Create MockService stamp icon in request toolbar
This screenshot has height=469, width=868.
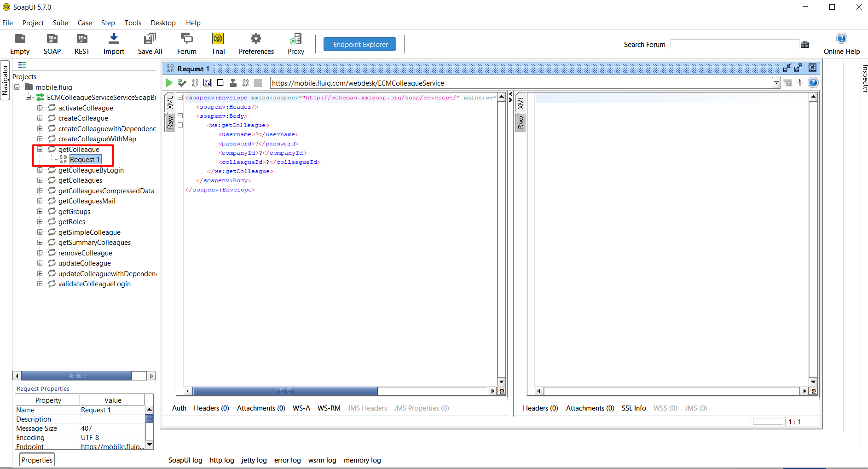[x=233, y=83]
